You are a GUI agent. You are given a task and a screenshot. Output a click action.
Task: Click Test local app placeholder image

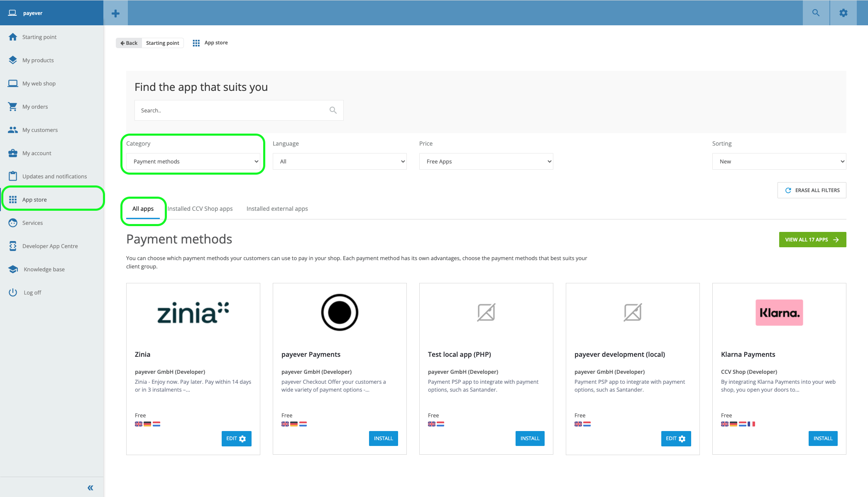point(486,312)
